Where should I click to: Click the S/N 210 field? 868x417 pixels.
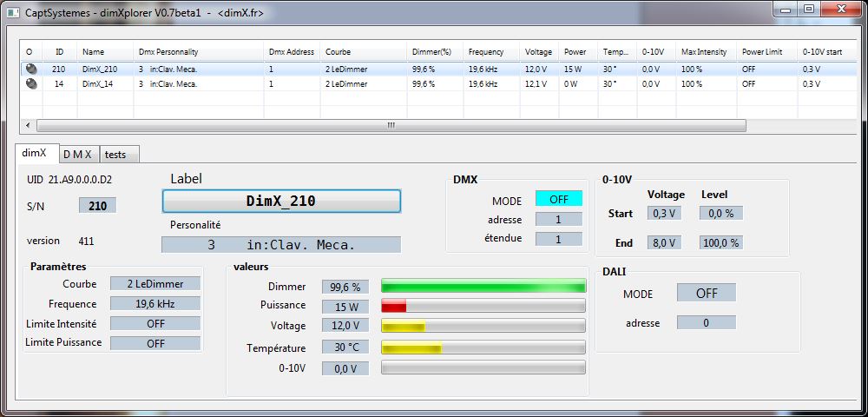(x=97, y=206)
